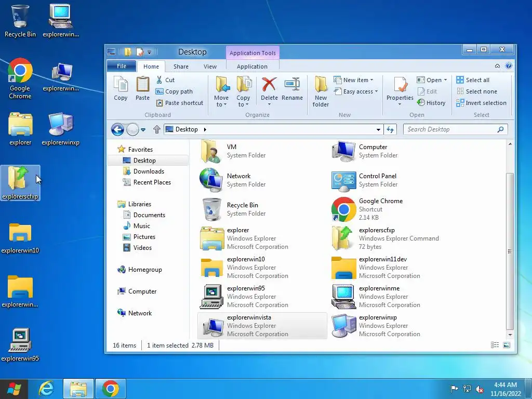Click the muted volume tray icon
Viewport: 532px width, 399px height.
[x=480, y=389]
